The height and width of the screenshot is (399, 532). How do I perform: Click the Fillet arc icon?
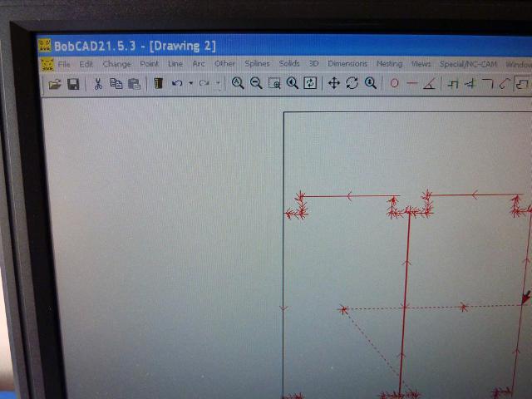pyautogui.click(x=505, y=83)
